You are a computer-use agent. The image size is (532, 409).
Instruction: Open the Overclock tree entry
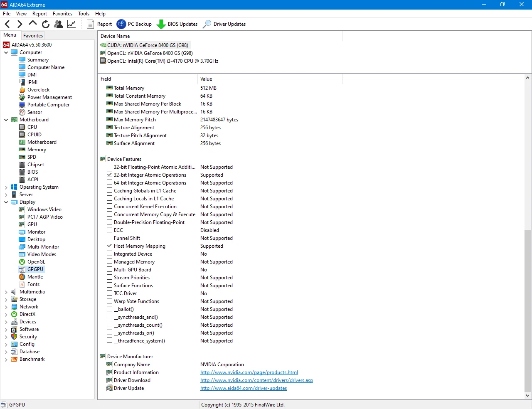point(38,90)
